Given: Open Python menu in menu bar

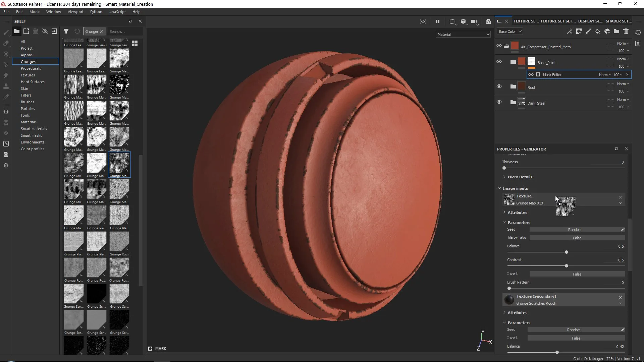Looking at the screenshot, I should (96, 11).
